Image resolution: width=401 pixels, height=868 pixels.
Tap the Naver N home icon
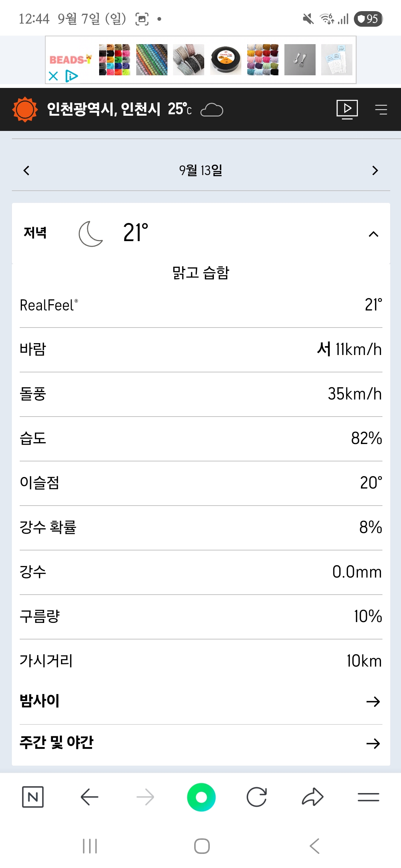(33, 797)
